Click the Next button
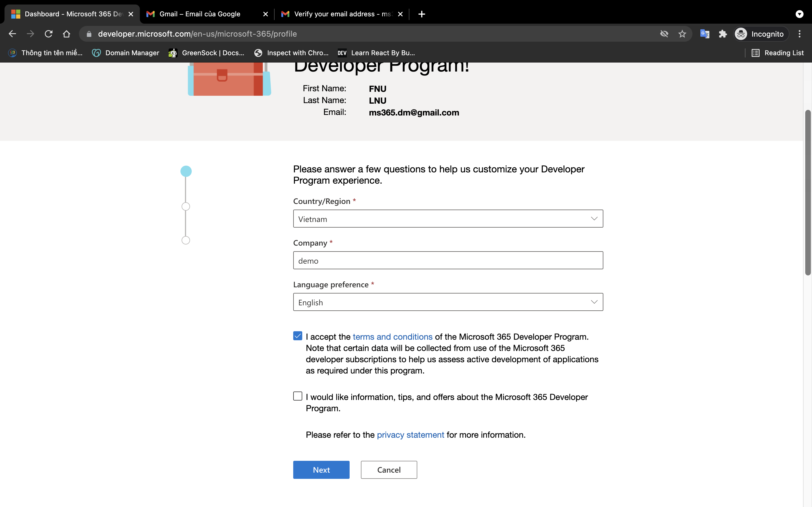This screenshot has height=507, width=812. click(321, 470)
